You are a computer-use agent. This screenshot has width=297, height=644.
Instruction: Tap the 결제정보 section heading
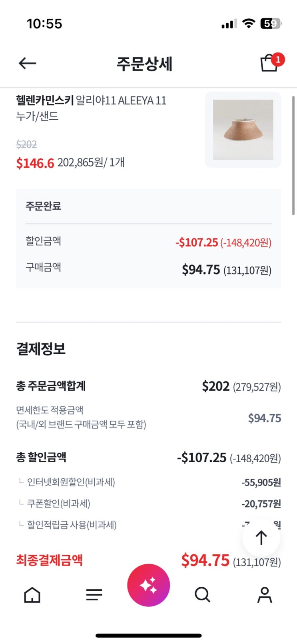point(41,349)
